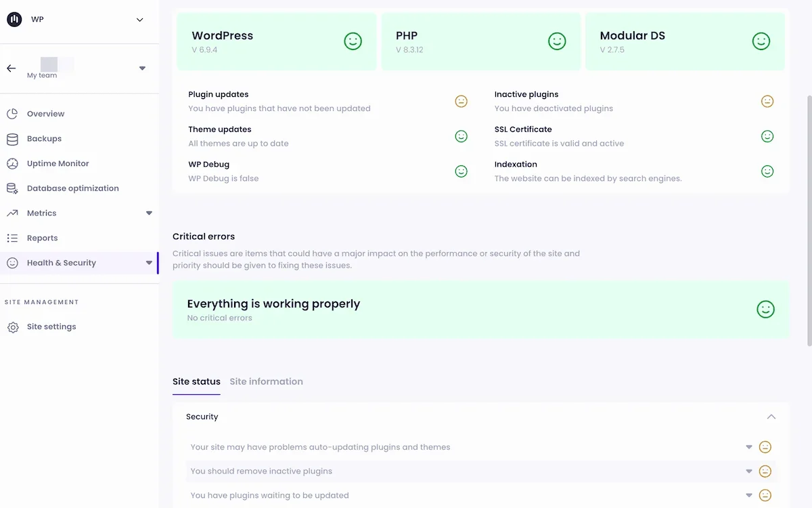Viewport: 812px width, 508px height.
Task: Select the Site status tab
Action: pyautogui.click(x=196, y=382)
